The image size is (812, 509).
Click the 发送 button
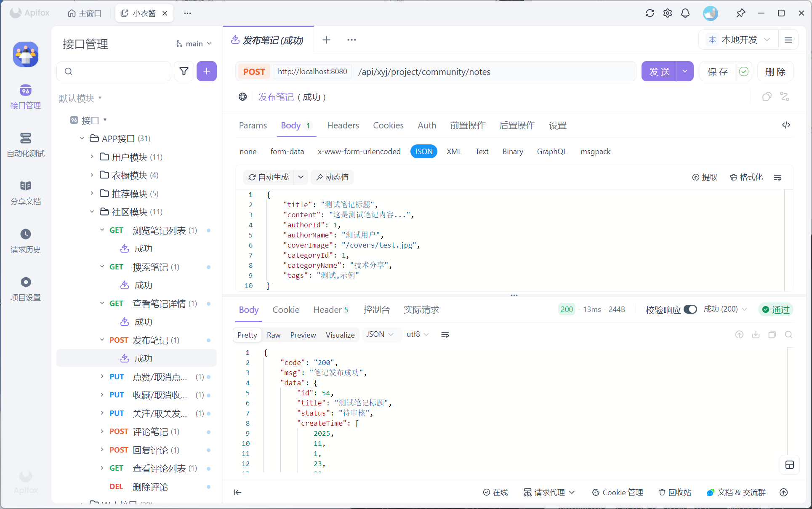click(x=659, y=72)
